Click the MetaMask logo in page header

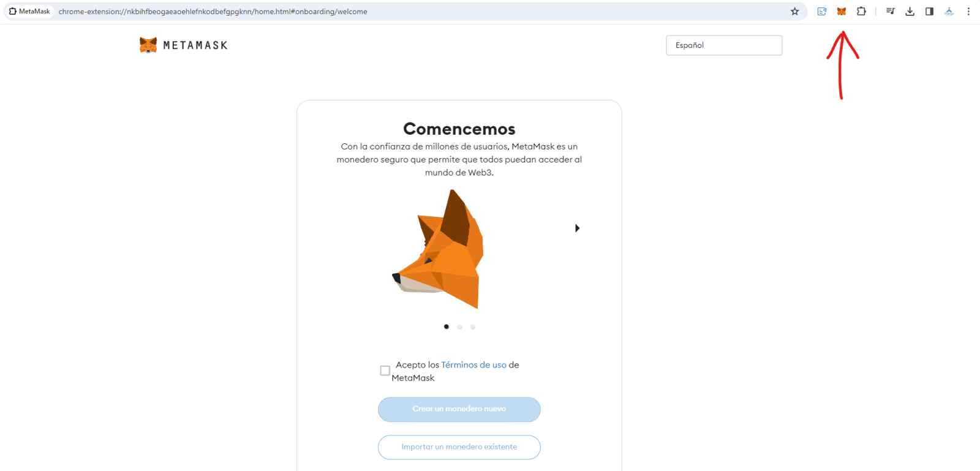point(183,45)
